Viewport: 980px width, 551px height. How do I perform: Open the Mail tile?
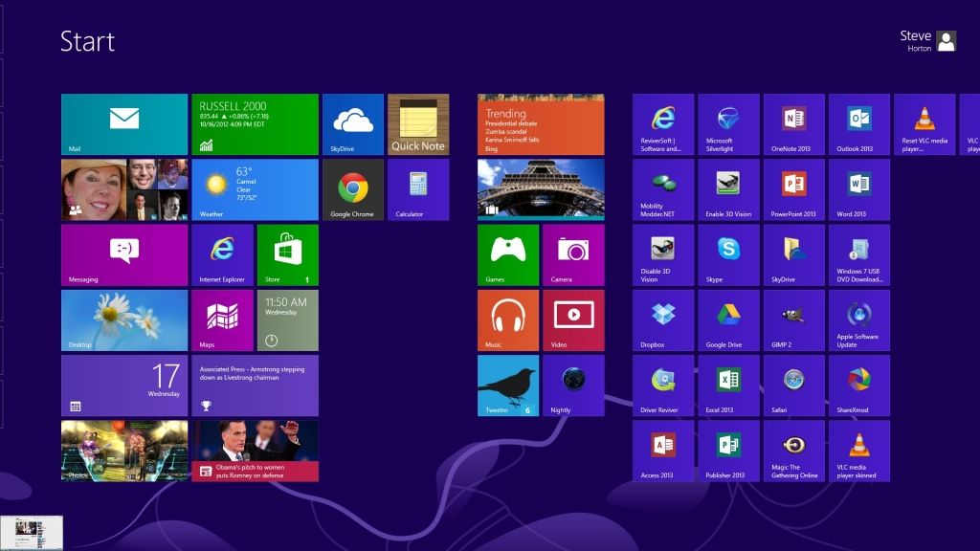[x=124, y=124]
